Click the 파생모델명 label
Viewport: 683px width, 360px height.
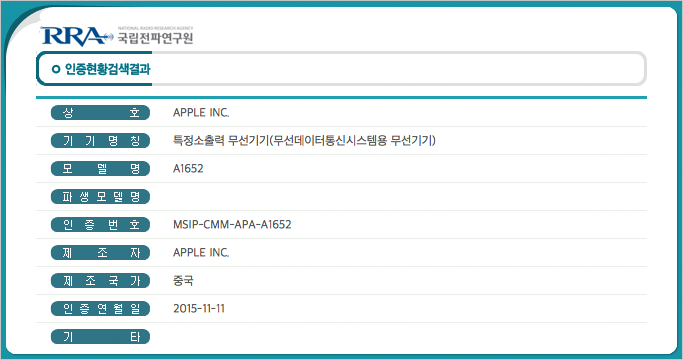click(101, 197)
